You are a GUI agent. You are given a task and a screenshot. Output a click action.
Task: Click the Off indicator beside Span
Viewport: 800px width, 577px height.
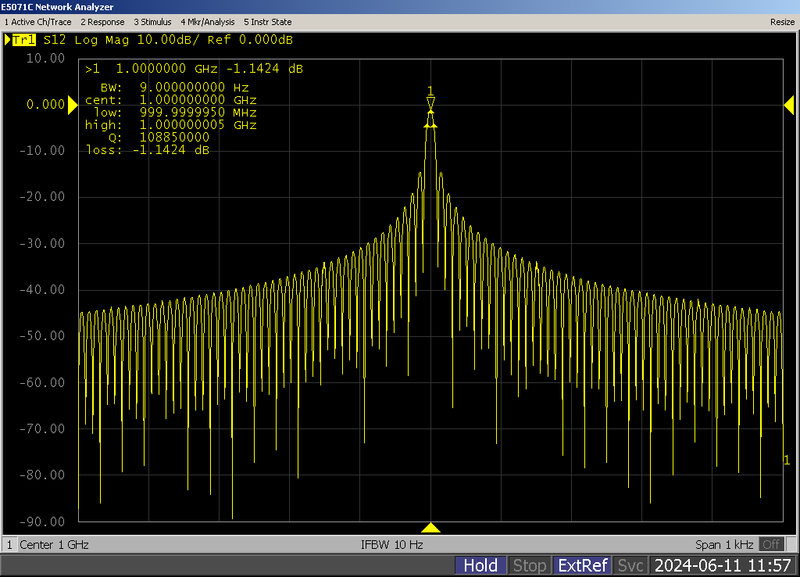[x=770, y=545]
